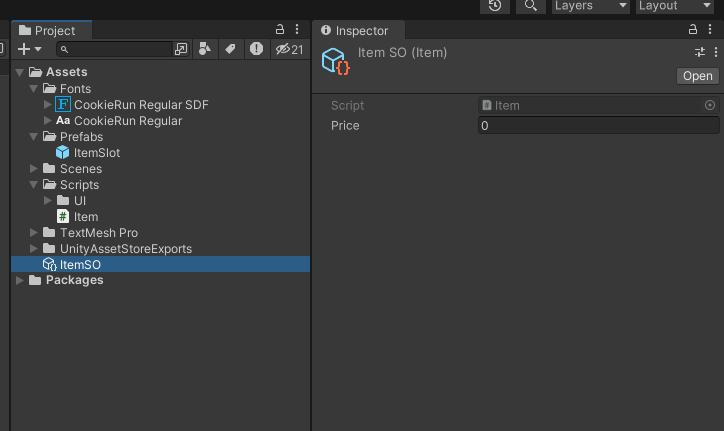This screenshot has height=431, width=724.
Task: Focus the Project search field
Action: click(115, 49)
